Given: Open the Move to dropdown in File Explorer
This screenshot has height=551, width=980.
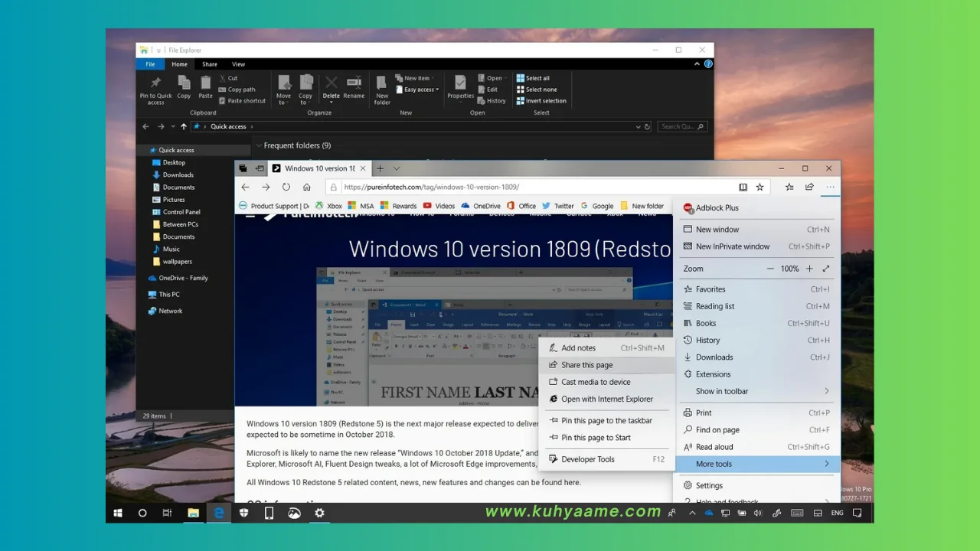Looking at the screenshot, I should point(283,90).
